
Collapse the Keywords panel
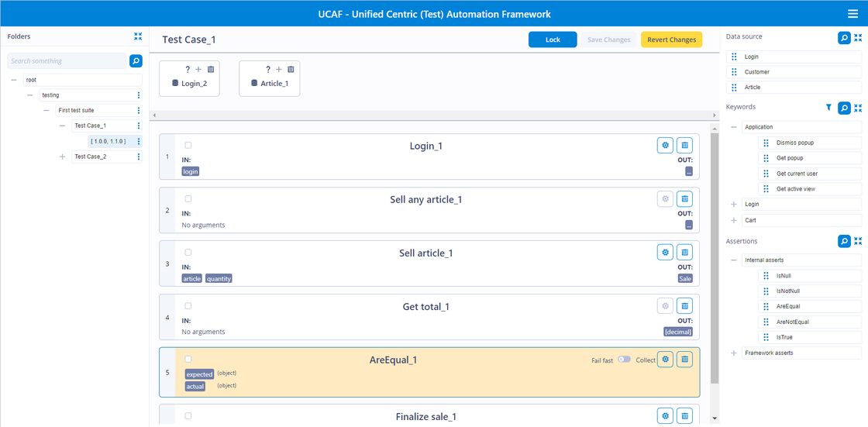pyautogui.click(x=858, y=108)
